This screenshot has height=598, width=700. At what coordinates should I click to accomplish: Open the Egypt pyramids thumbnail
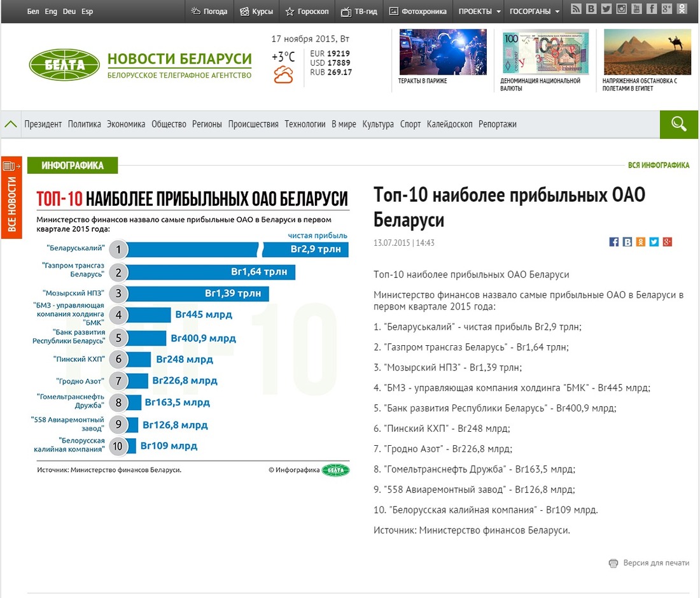tap(647, 52)
